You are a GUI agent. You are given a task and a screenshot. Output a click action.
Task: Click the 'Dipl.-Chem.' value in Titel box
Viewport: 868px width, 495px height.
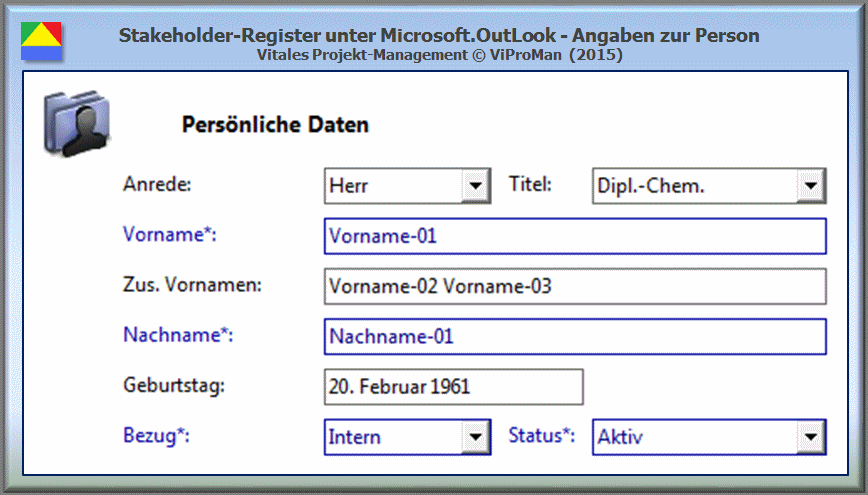(650, 186)
